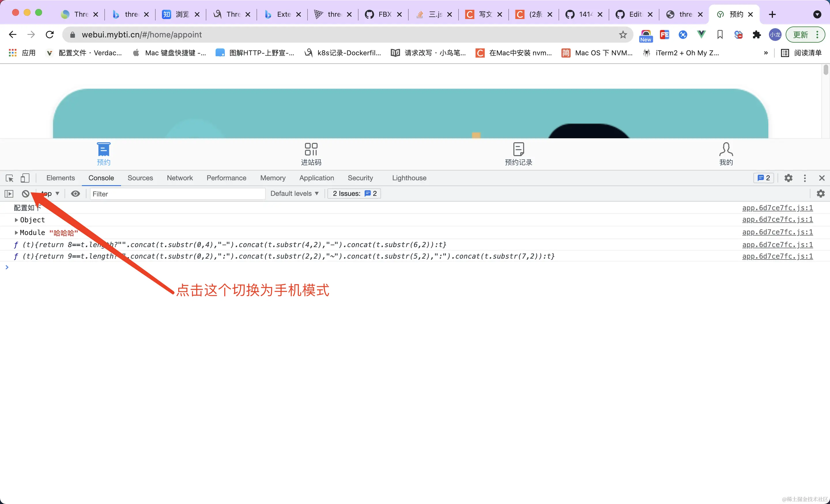Open the top JavaScript context dropdown
This screenshot has width=830, height=504.
click(x=50, y=194)
